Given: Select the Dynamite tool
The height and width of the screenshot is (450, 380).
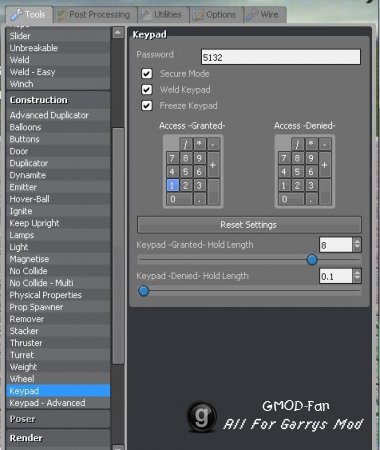Looking at the screenshot, I should click(x=58, y=175).
